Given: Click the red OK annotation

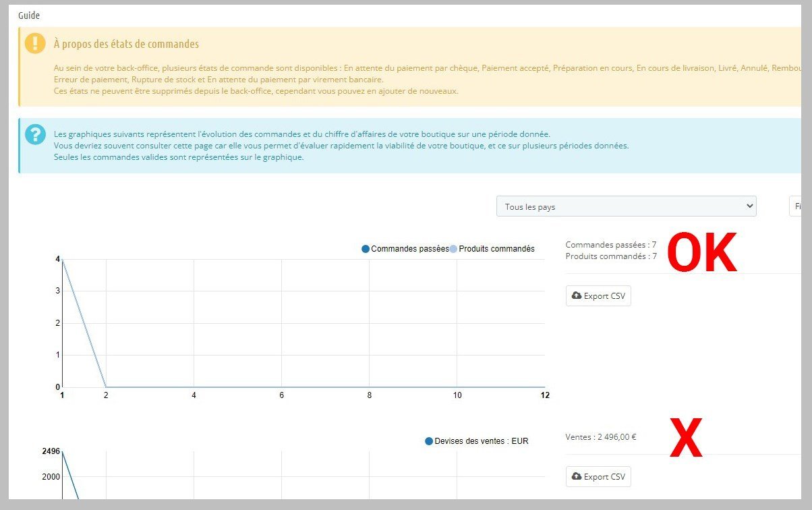Looking at the screenshot, I should [702, 254].
